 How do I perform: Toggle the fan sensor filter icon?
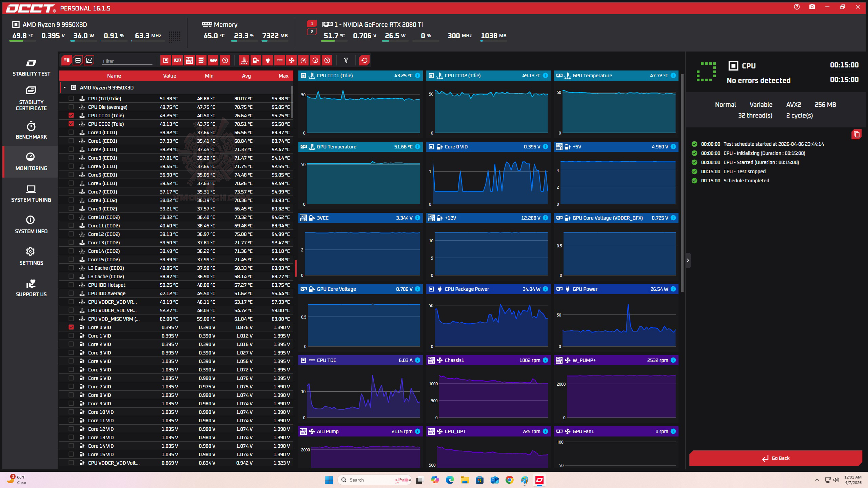(x=291, y=60)
